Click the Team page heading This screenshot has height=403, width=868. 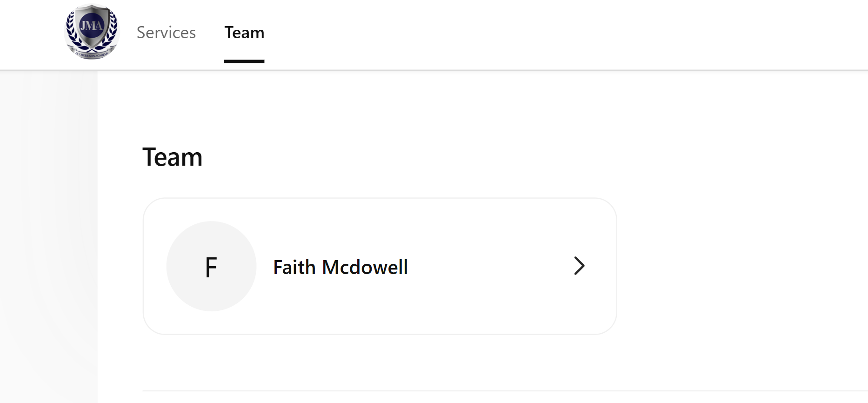172,157
